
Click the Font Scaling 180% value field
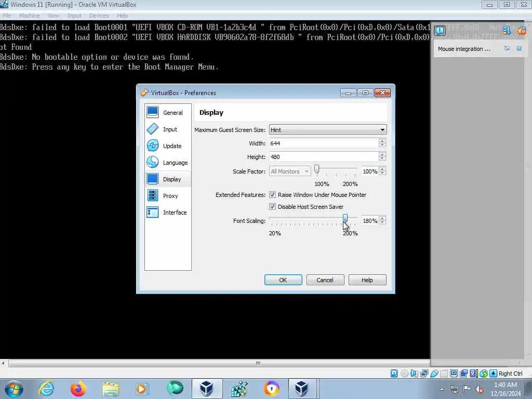coord(370,220)
